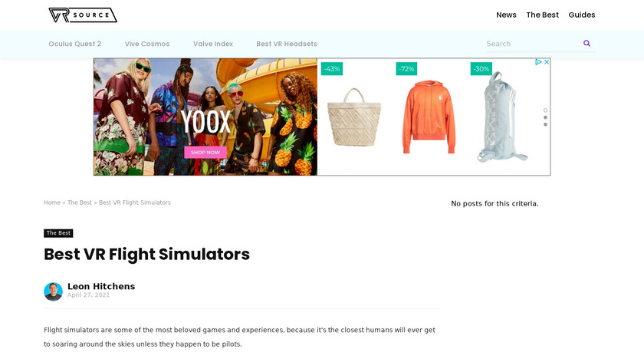
Task: Click the pink Shop Now button
Action: point(205,153)
